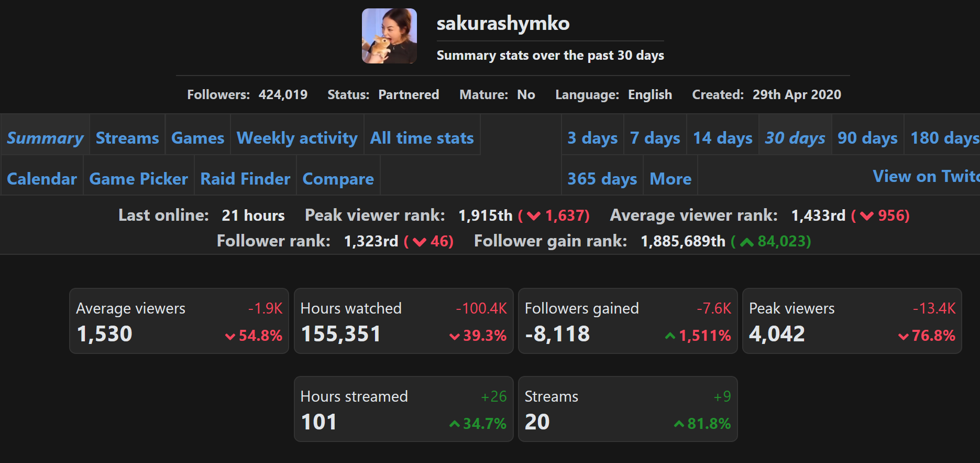
Task: Click the average viewers value 1,530
Action: [104, 334]
